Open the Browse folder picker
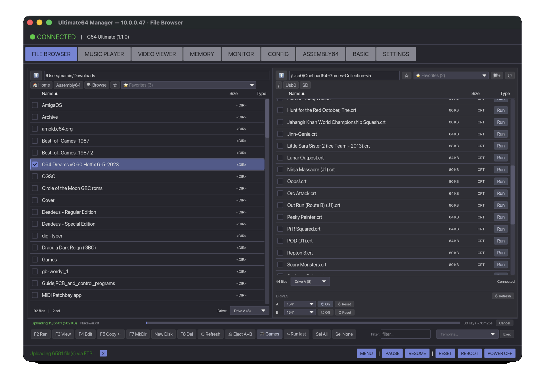The height and width of the screenshot is (392, 545). pos(97,85)
